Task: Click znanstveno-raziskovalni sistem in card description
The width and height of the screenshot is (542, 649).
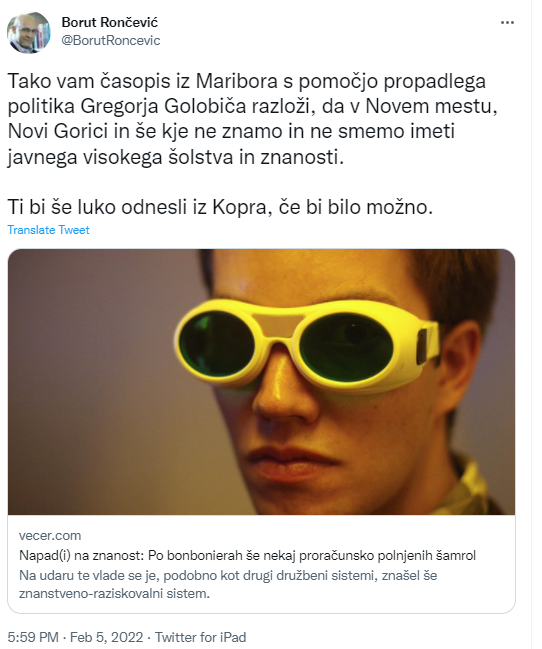Action: (x=114, y=594)
